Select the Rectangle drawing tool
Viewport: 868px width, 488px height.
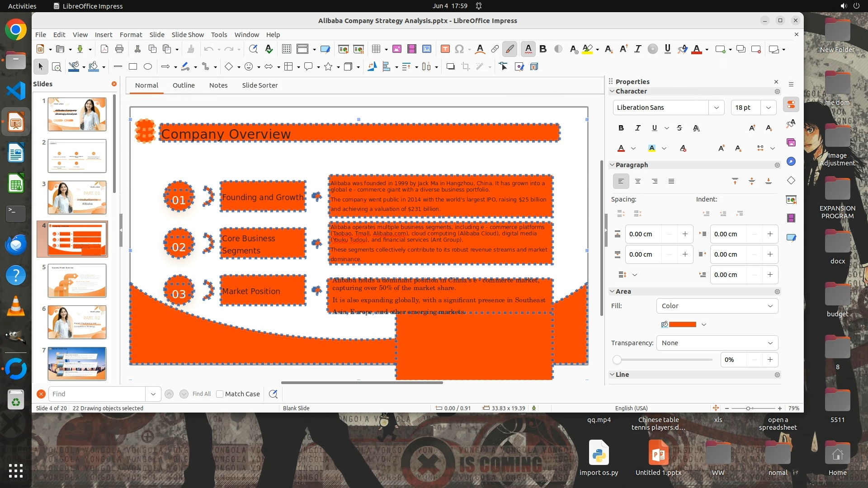coord(133,67)
